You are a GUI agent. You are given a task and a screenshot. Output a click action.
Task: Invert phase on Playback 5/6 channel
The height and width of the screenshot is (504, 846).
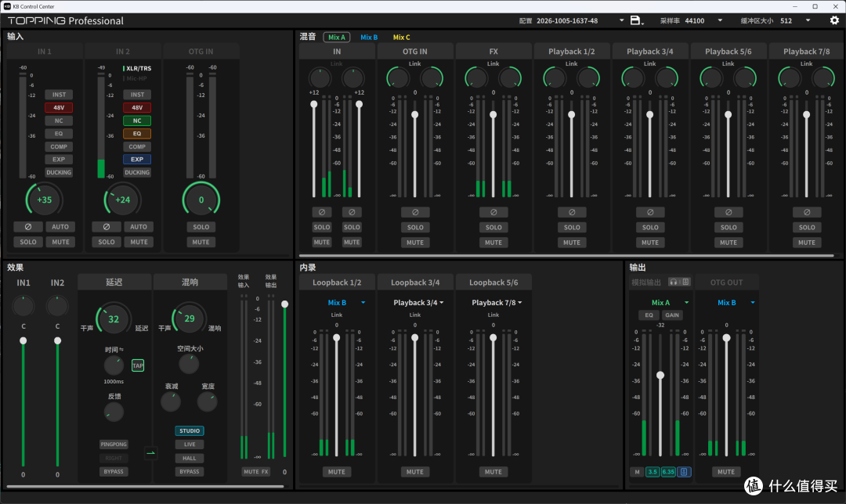click(x=728, y=212)
